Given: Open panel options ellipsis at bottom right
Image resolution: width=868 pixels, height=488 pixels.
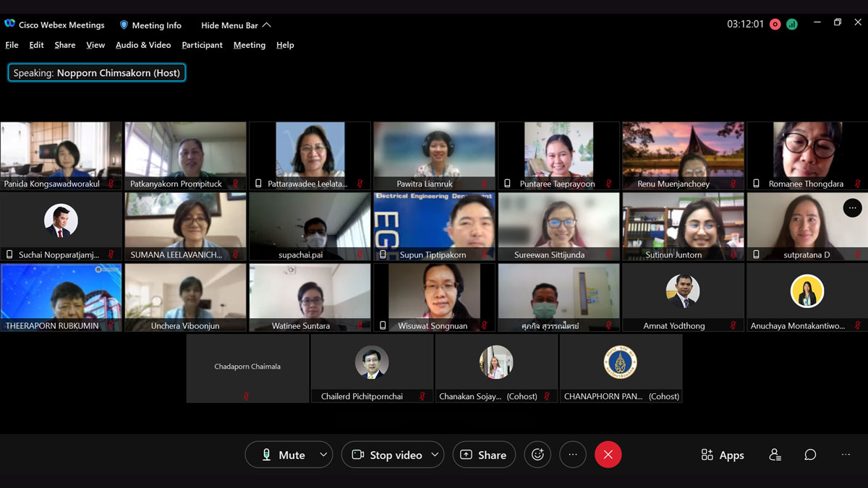Looking at the screenshot, I should [846, 455].
